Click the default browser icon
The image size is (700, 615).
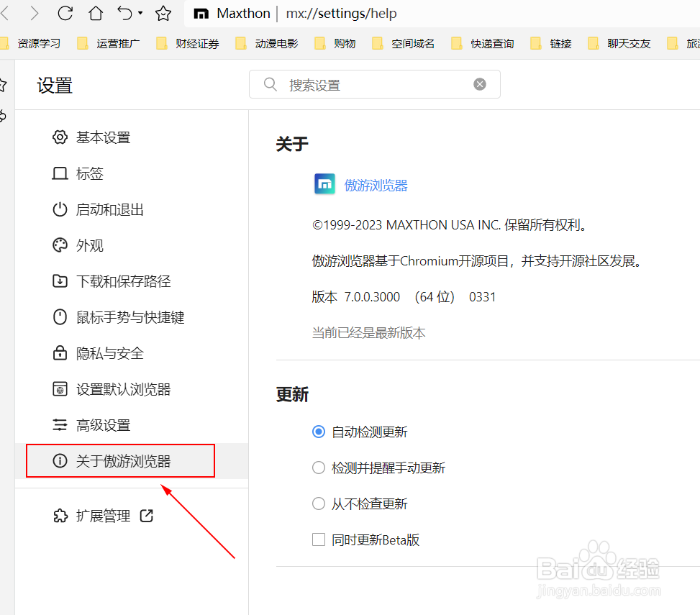[x=60, y=389]
